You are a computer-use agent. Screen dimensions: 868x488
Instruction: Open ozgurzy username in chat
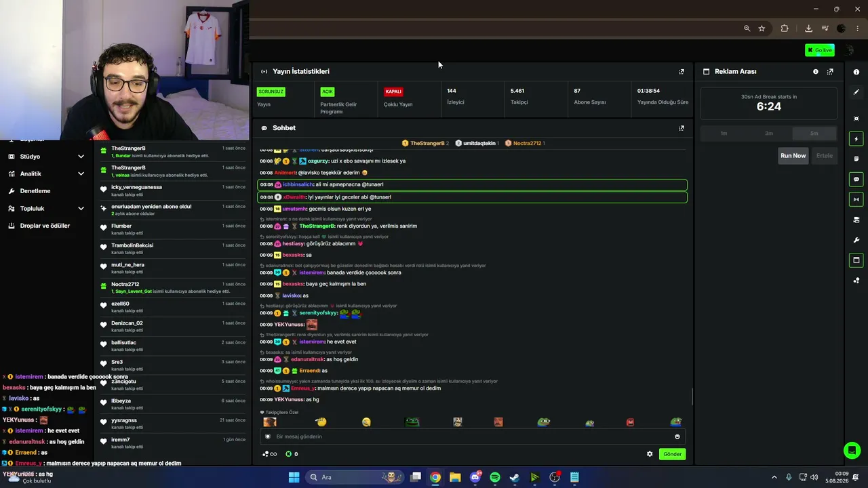tap(318, 161)
